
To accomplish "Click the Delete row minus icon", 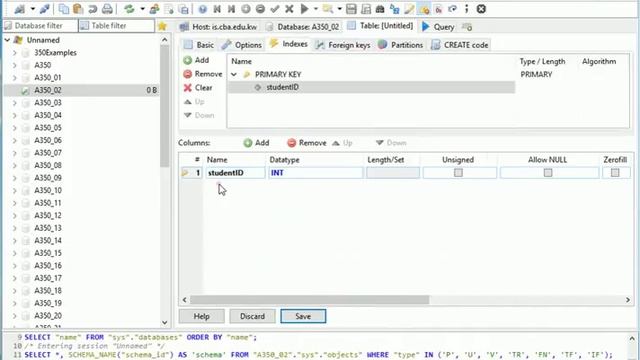I will tap(260, 9).
